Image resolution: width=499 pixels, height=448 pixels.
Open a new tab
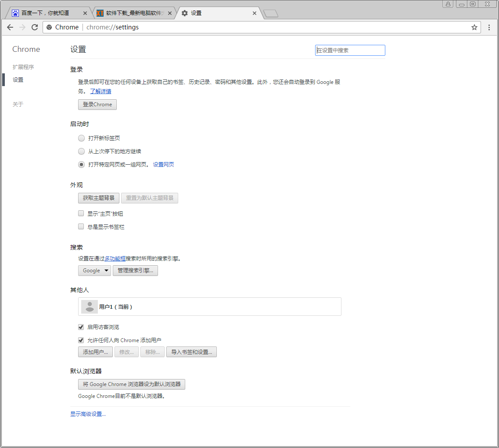coord(271,13)
